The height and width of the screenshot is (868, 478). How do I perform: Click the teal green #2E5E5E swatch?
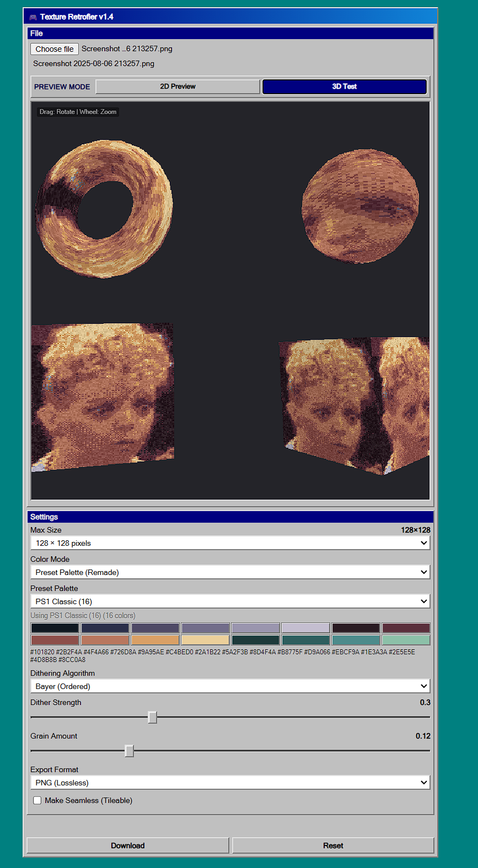305,640
